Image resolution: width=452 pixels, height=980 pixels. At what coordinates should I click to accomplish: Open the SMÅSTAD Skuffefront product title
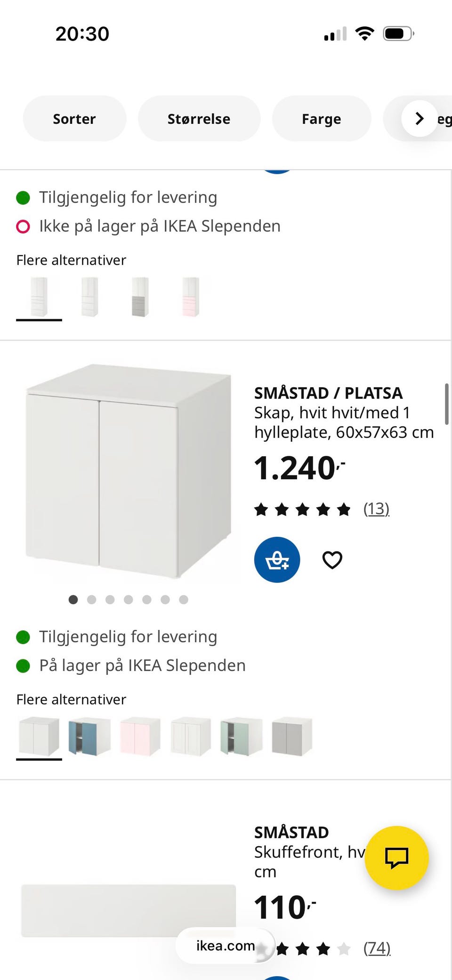pyautogui.click(x=291, y=832)
